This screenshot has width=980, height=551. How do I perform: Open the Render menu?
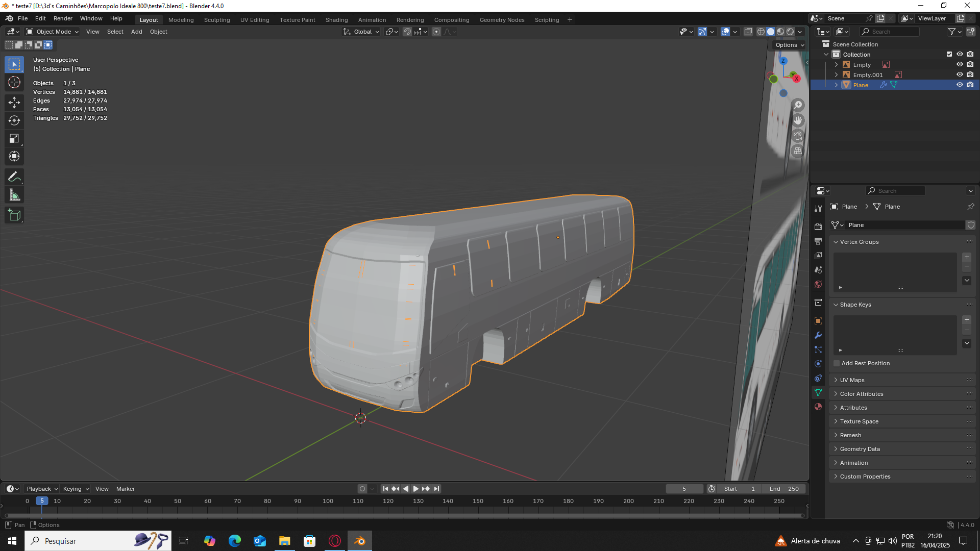pyautogui.click(x=63, y=18)
